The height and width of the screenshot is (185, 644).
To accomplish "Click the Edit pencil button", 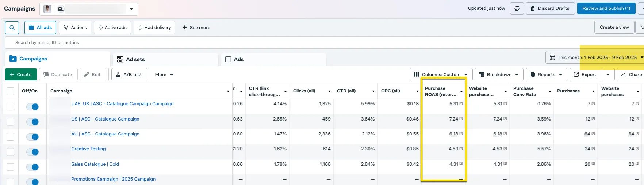I will point(92,75).
